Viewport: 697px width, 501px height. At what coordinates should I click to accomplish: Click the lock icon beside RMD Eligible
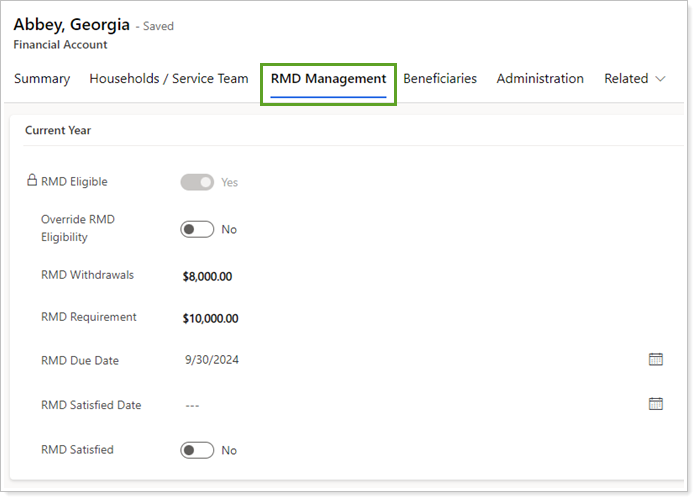tap(31, 181)
